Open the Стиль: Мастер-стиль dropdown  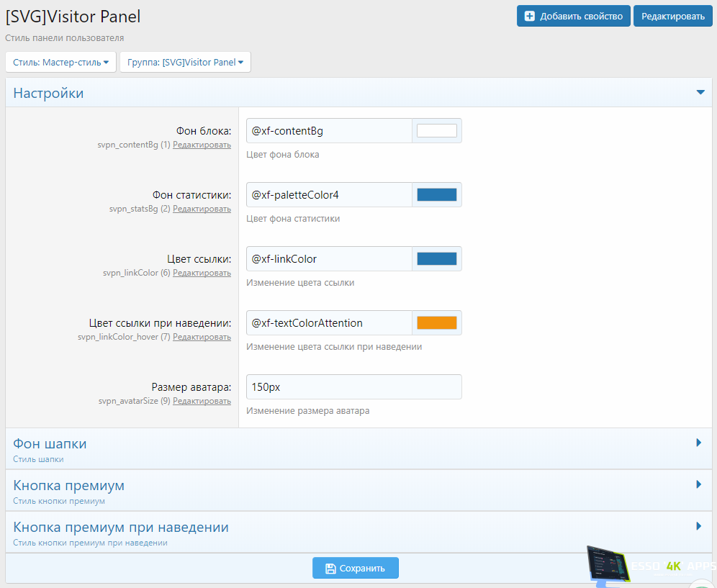60,63
